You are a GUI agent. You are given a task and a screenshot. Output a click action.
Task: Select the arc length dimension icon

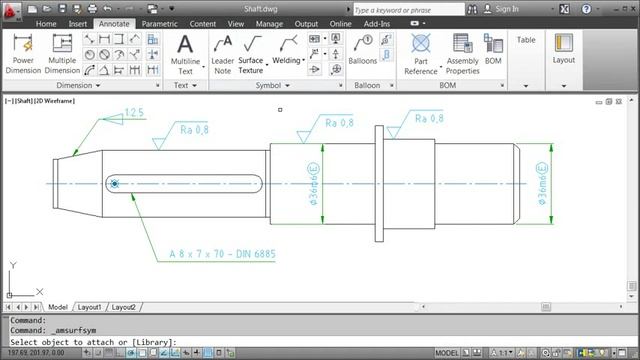tap(90, 70)
